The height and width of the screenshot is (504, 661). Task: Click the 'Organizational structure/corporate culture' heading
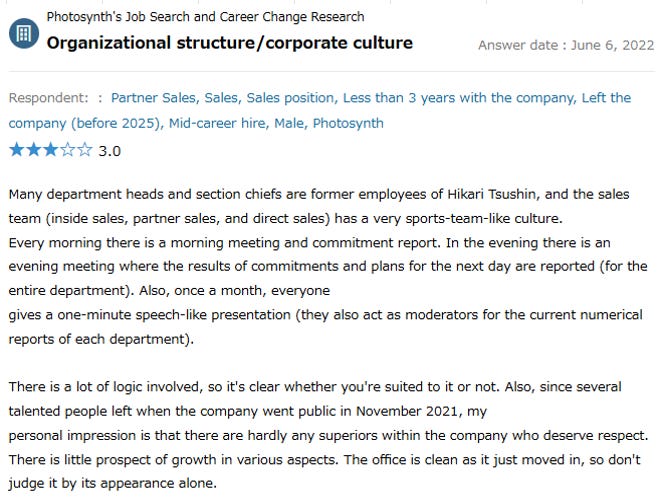230,43
